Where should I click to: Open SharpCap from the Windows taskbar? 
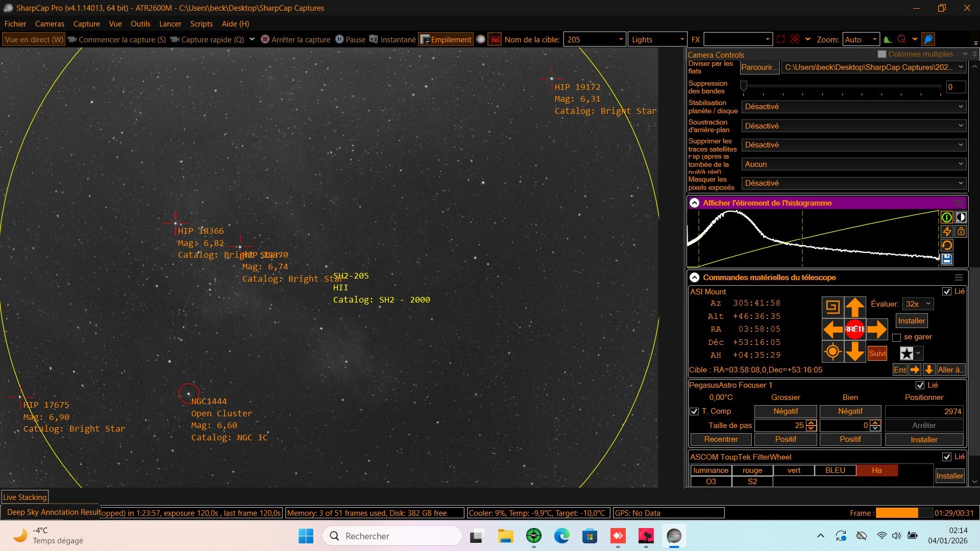(674, 536)
